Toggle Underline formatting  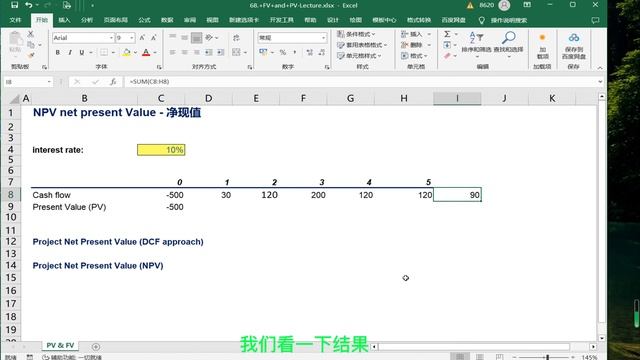[82, 52]
